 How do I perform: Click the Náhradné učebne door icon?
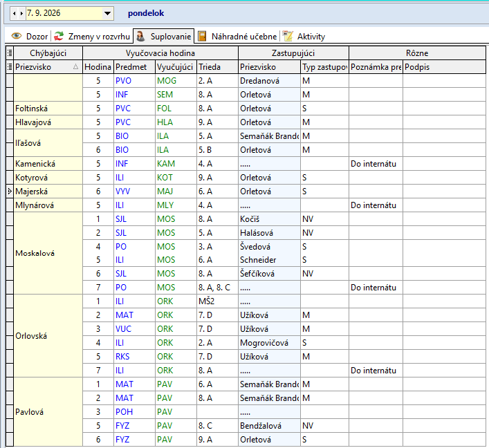click(x=203, y=36)
